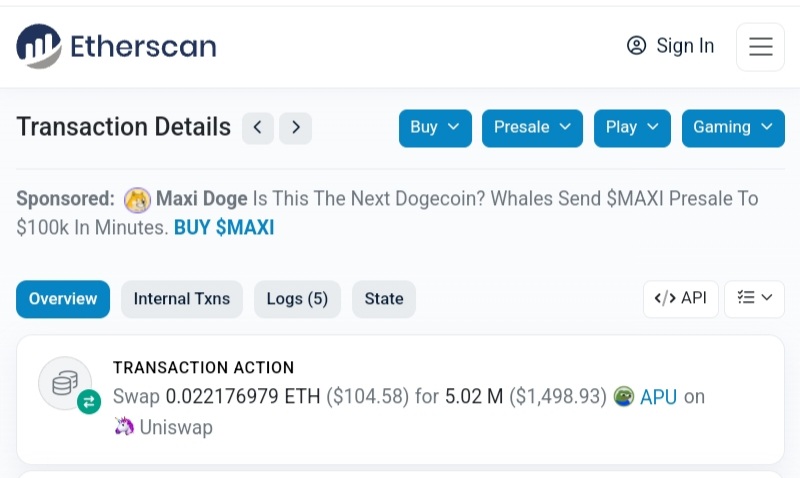Click the APU token icon

click(624, 397)
